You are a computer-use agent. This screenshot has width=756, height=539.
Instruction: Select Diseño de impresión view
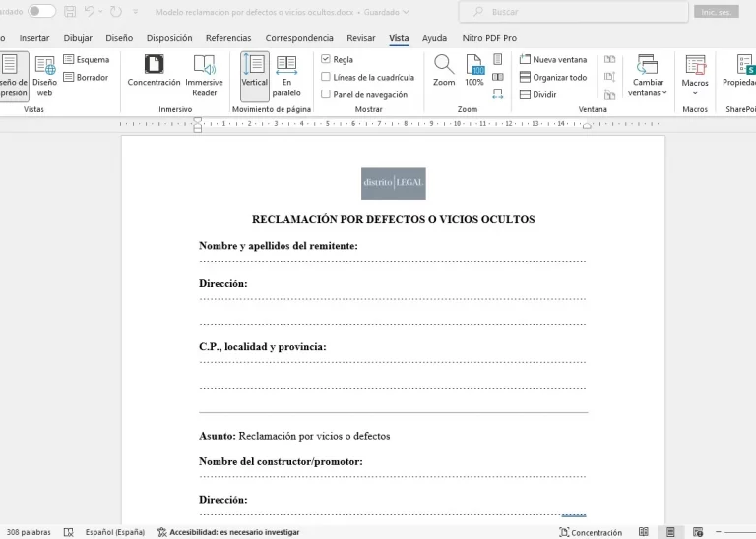[14, 76]
